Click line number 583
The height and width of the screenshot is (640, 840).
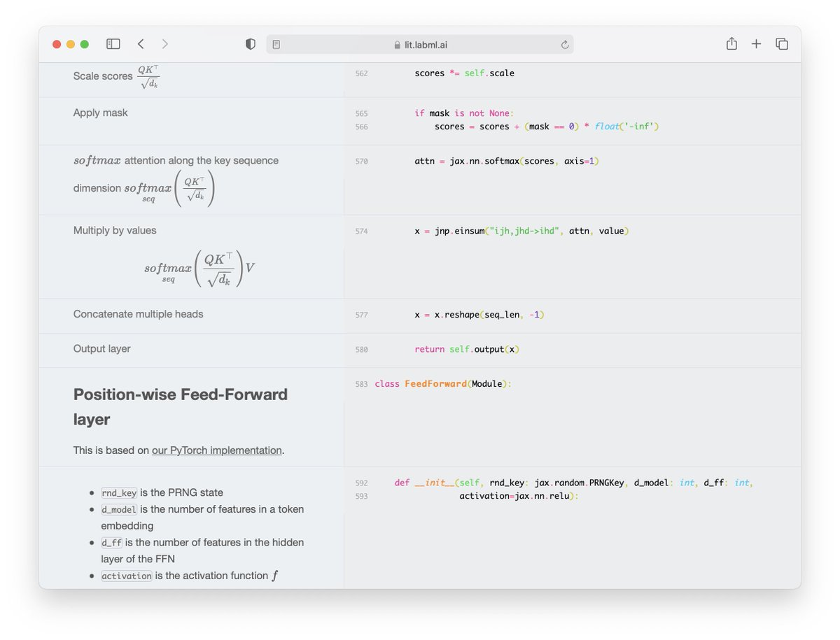[361, 385]
